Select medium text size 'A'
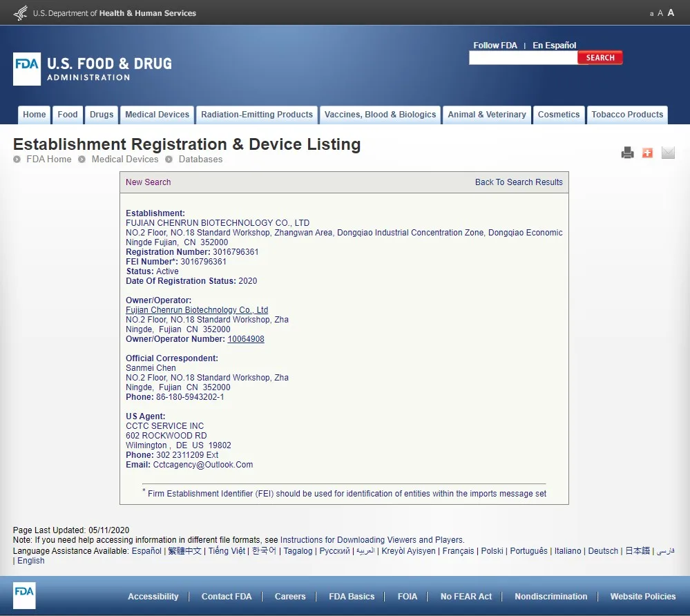Image resolution: width=690 pixels, height=616 pixels. pyautogui.click(x=660, y=13)
